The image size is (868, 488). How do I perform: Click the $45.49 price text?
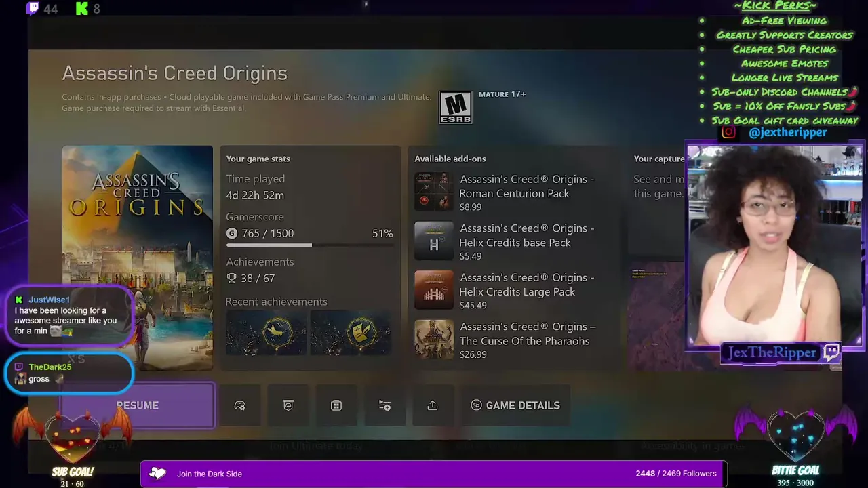click(x=473, y=306)
